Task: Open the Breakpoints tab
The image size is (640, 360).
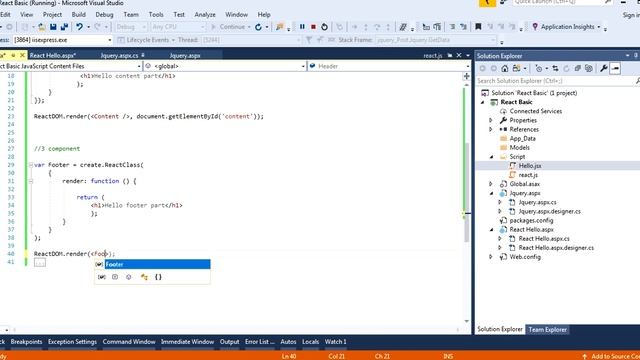Action: pos(26,342)
